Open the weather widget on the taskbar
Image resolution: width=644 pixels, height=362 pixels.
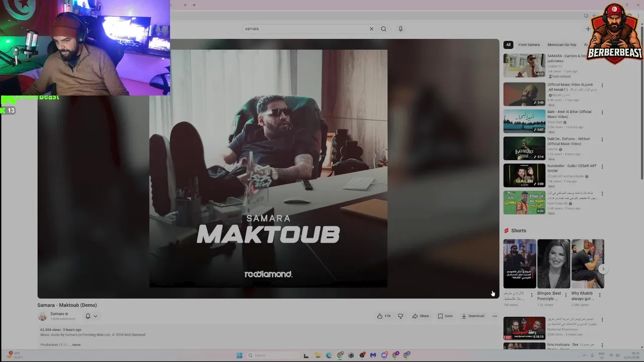15,355
